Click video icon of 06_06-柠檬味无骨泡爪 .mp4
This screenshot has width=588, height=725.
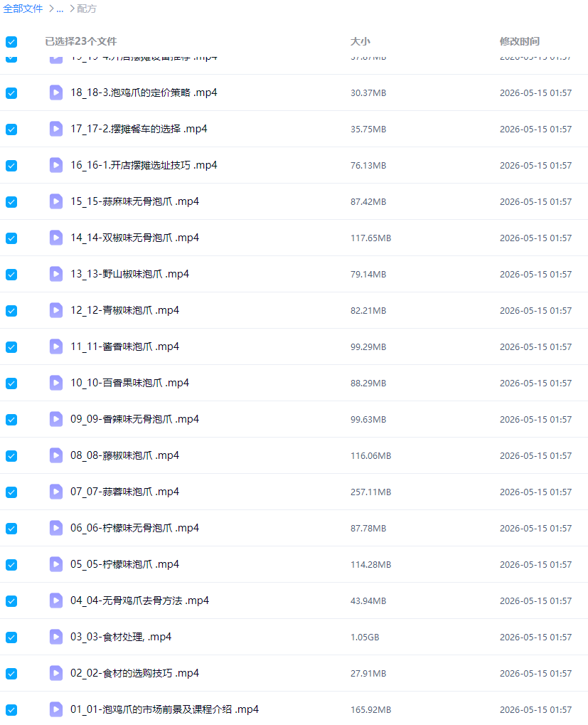[56, 529]
